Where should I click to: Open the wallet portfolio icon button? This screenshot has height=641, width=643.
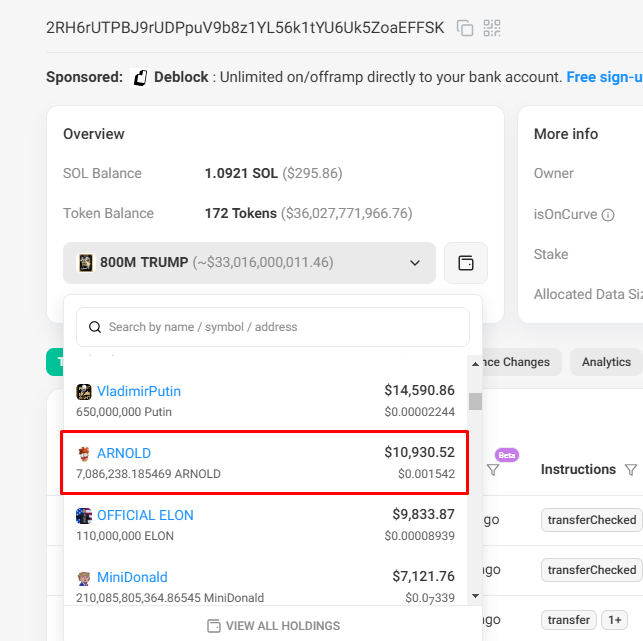tap(466, 263)
